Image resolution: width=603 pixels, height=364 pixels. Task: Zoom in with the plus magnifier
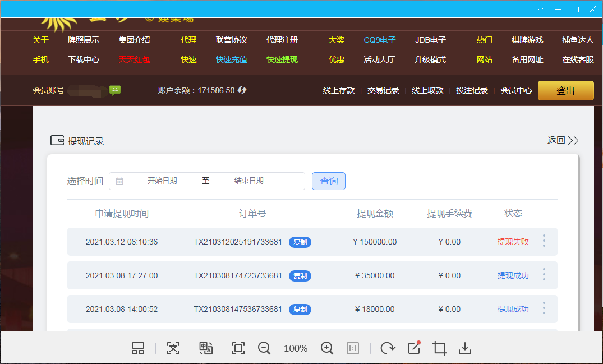327,348
